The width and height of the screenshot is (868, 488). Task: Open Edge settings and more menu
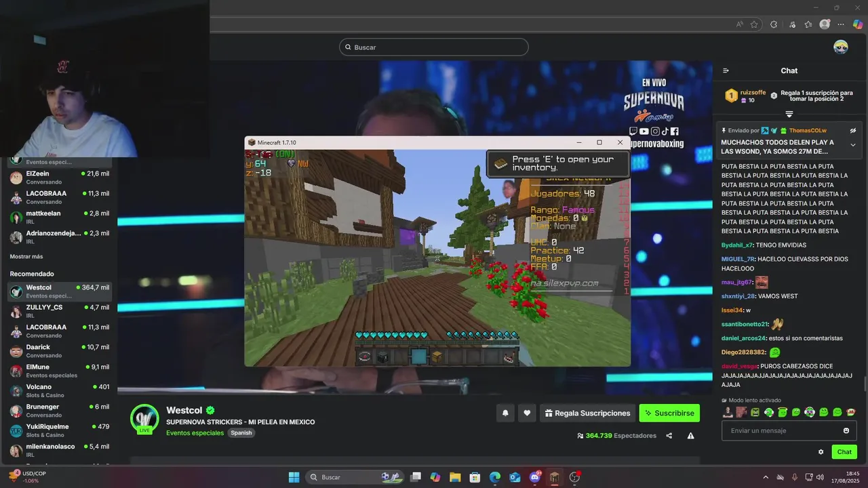(x=842, y=24)
